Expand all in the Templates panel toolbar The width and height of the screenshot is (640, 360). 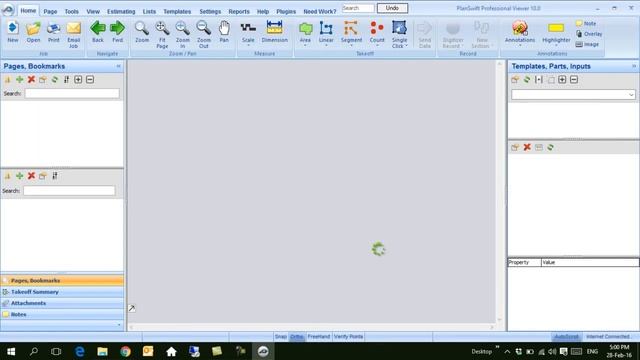[x=562, y=80]
